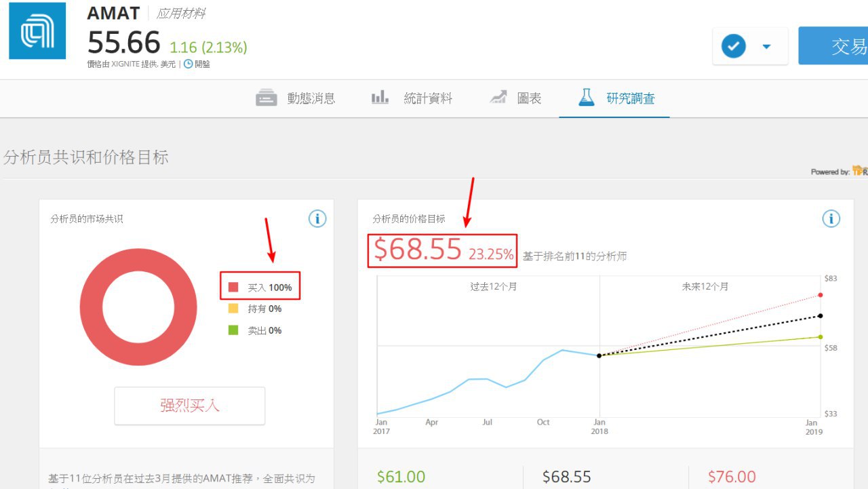Click the red donut consensus chart
The height and width of the screenshot is (489, 868).
(x=138, y=307)
